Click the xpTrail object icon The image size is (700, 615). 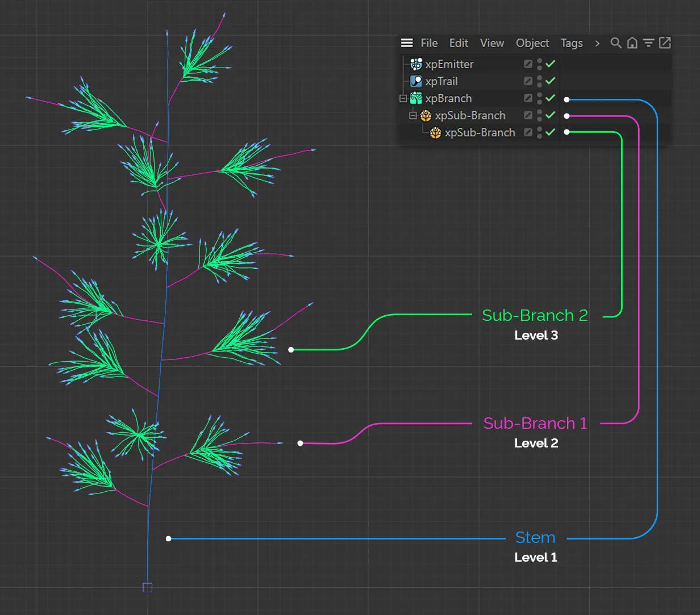click(x=416, y=81)
